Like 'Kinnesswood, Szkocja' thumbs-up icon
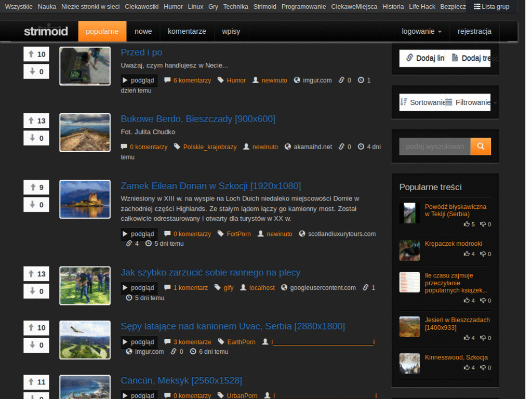The image size is (532, 399). point(467,367)
